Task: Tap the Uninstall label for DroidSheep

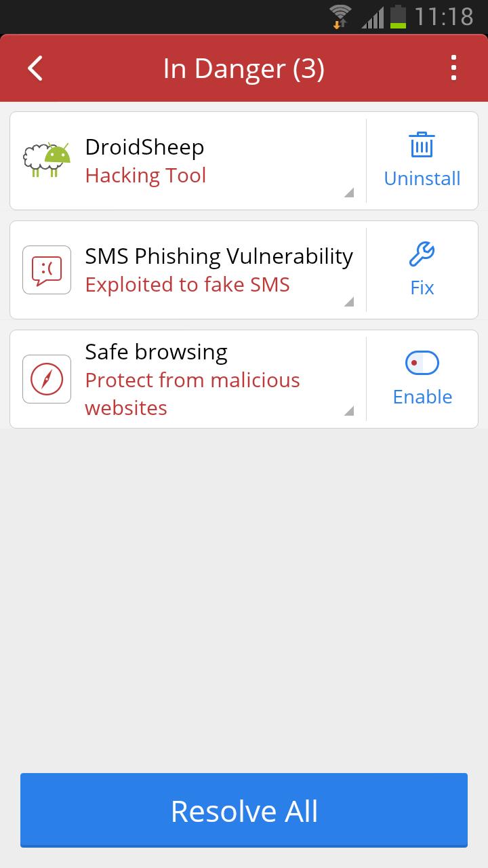Action: pos(422,178)
